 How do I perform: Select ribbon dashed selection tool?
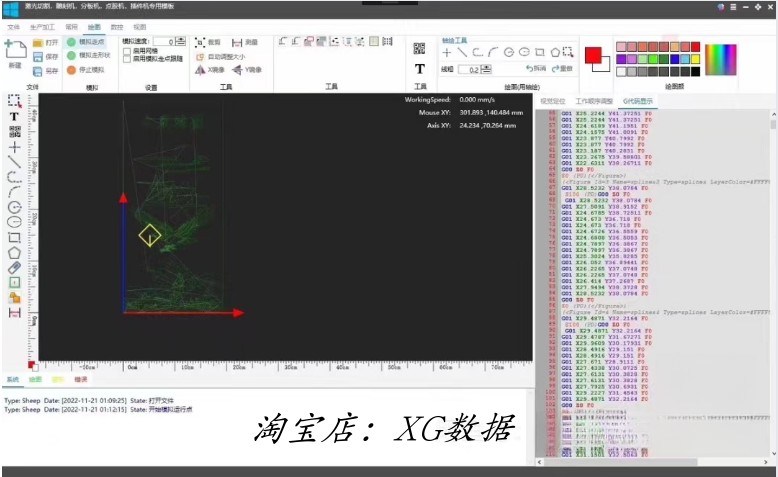[568, 52]
